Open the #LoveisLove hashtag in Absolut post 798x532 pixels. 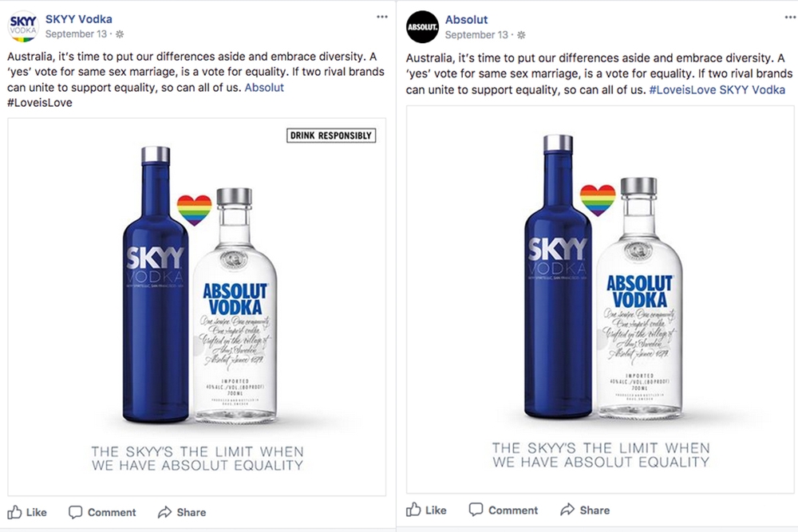tap(681, 90)
